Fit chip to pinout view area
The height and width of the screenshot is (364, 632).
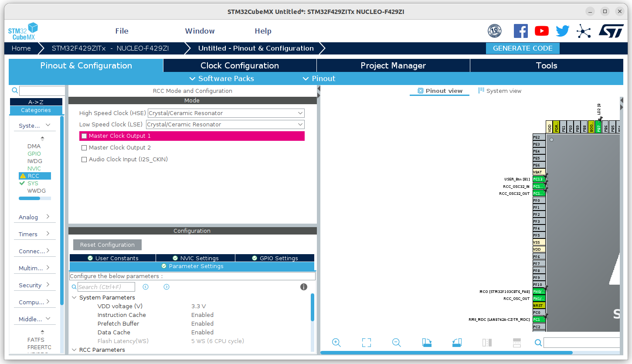(x=367, y=343)
